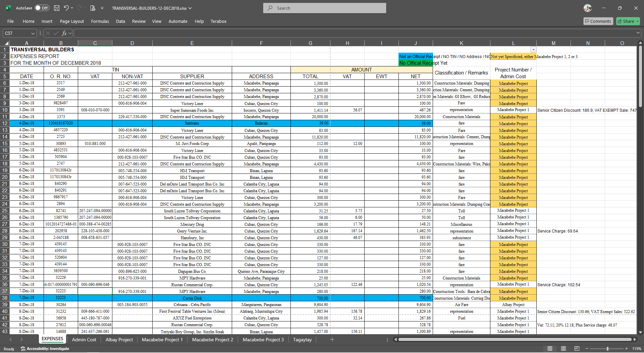Switch to Page Layout view
Image resolution: width=644 pixels, height=353 pixels.
pos(563,349)
